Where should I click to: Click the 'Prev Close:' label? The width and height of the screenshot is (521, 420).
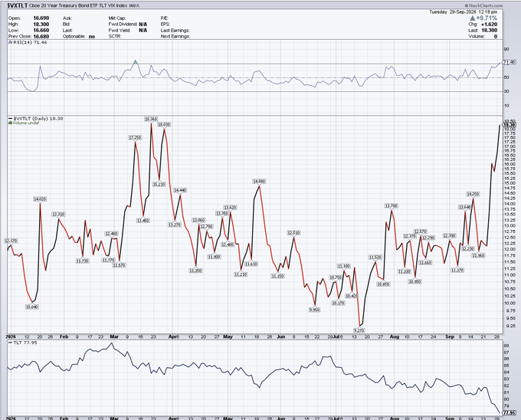point(20,36)
